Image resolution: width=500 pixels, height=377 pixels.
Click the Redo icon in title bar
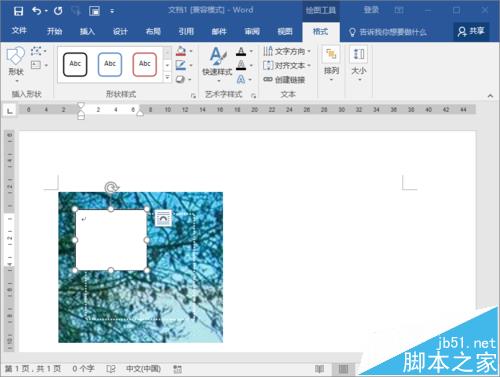click(x=58, y=11)
